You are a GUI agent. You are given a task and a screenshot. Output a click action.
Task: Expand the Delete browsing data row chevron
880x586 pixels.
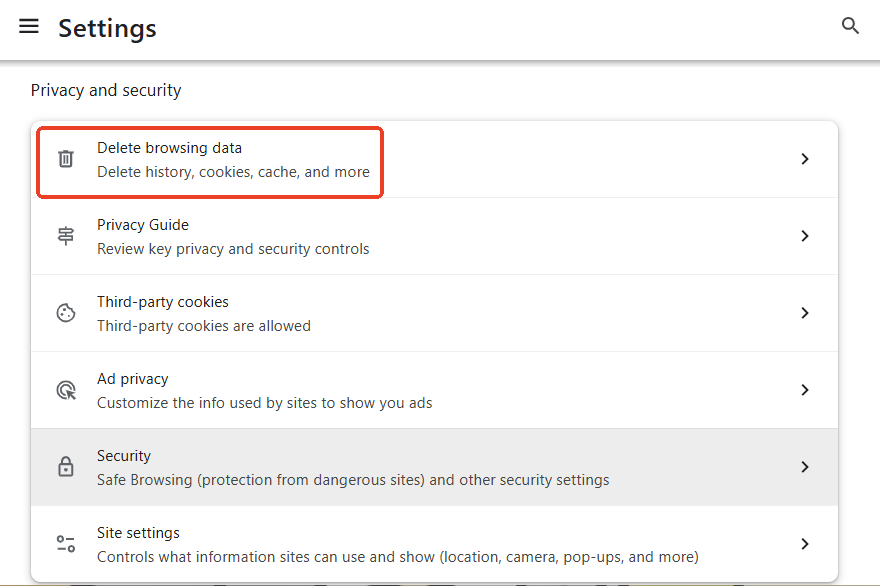coord(805,158)
